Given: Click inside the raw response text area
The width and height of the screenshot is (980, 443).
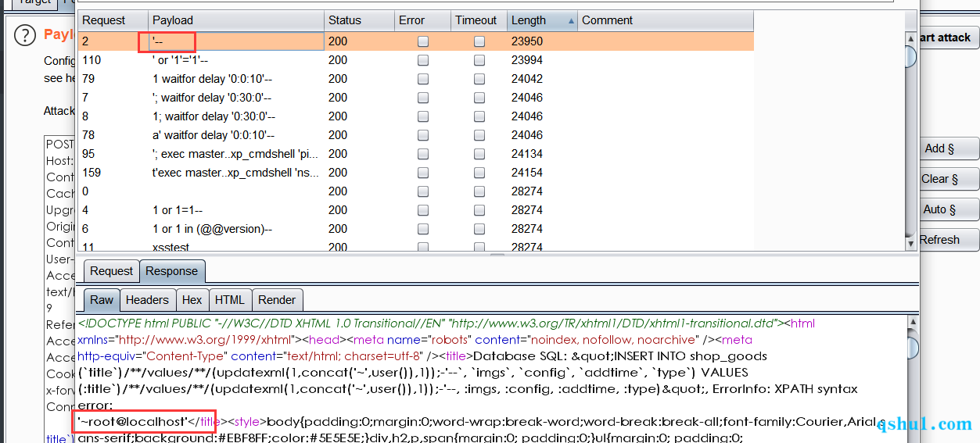Looking at the screenshot, I should (490, 380).
